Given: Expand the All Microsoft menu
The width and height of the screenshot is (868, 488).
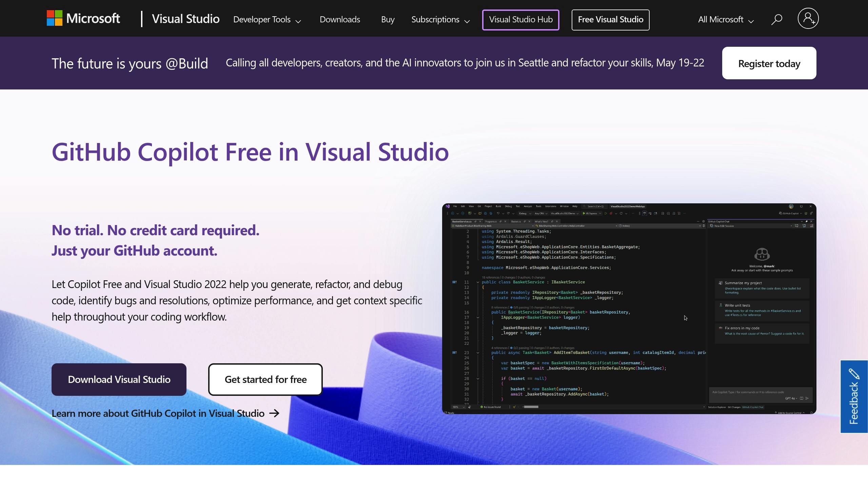Looking at the screenshot, I should click(726, 20).
